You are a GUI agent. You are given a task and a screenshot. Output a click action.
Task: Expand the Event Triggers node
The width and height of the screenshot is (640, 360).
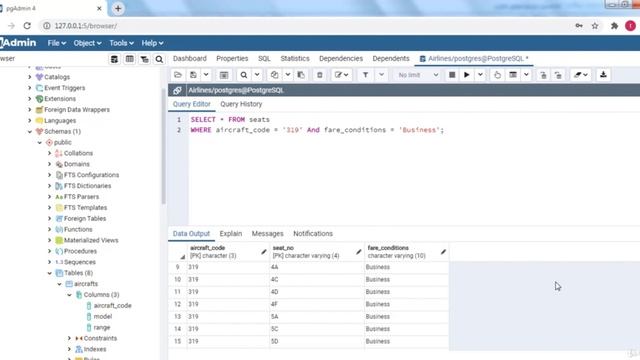pyautogui.click(x=30, y=88)
